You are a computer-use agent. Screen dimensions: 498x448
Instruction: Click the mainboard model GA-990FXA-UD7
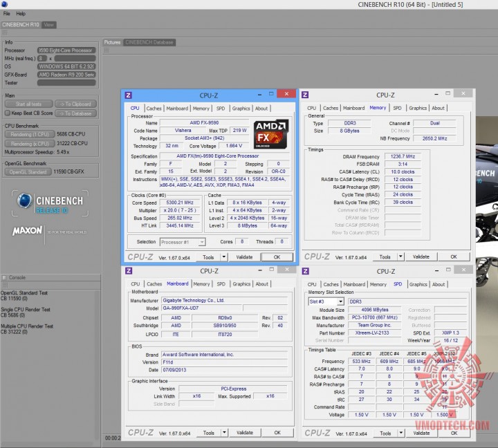click(201, 308)
